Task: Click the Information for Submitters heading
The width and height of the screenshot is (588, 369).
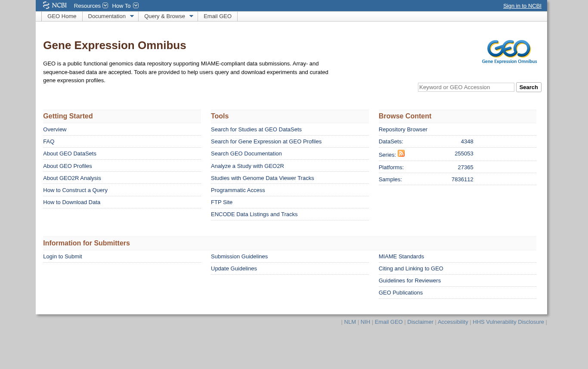Action: coord(87,243)
